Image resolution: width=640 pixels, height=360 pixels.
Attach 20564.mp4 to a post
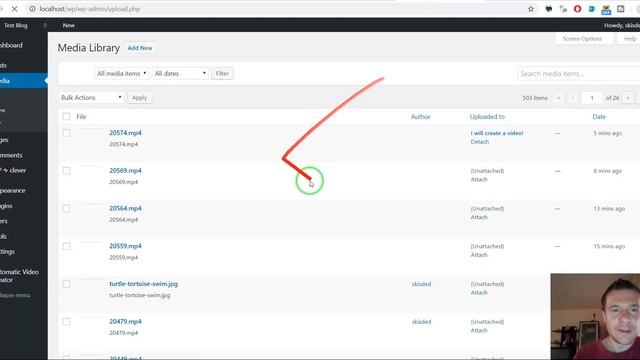479,217
